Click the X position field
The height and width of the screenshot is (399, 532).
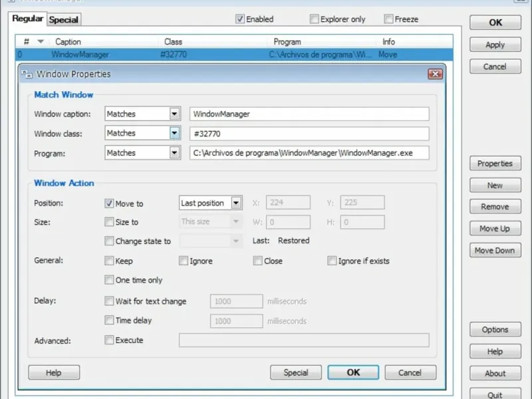[288, 202]
